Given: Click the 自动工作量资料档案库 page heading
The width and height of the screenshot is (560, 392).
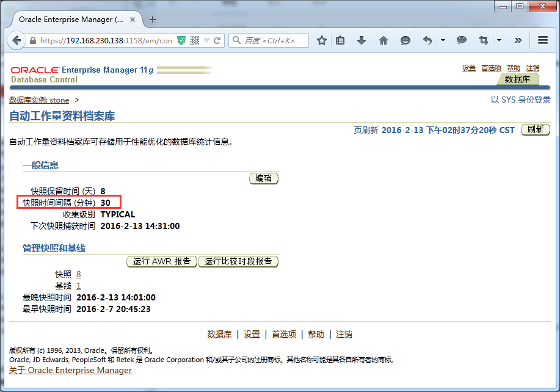Looking at the screenshot, I should coord(62,116).
